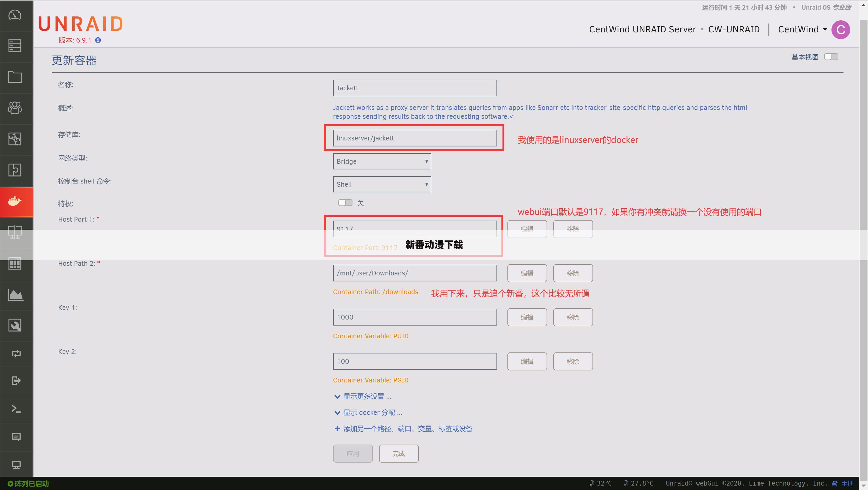Focus the container name field Jackett
This screenshot has width=868, height=490.
[415, 88]
